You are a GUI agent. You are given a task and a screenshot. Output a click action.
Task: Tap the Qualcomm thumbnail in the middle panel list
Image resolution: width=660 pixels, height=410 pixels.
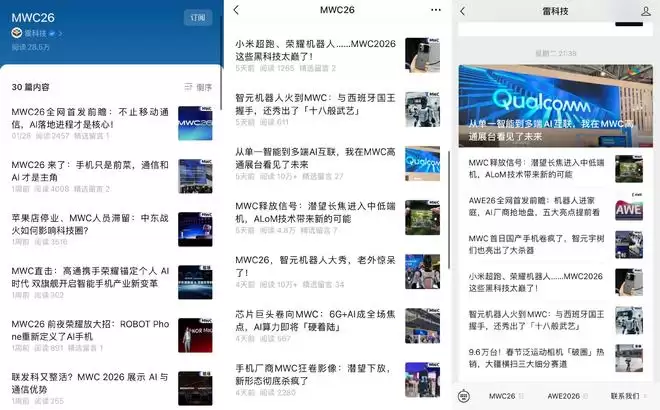tap(423, 164)
